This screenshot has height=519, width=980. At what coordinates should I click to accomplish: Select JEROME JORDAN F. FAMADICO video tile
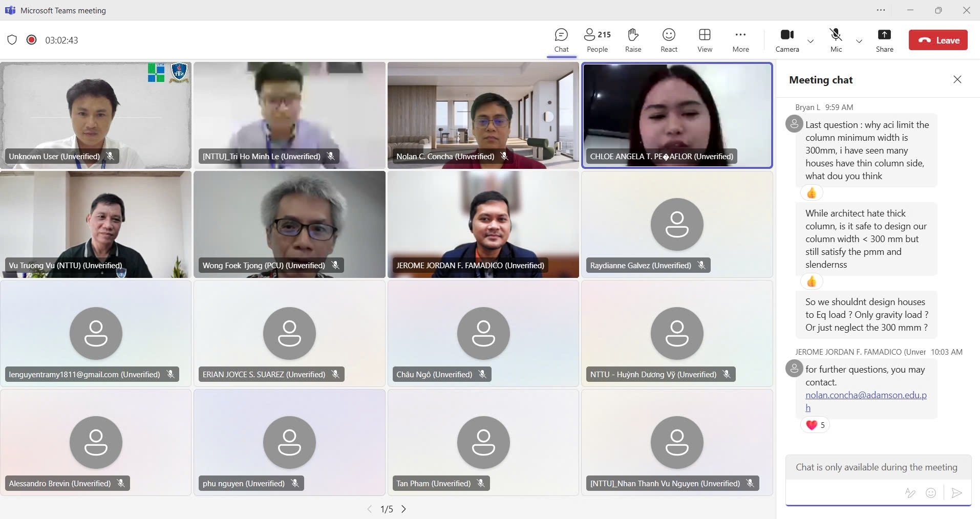pyautogui.click(x=483, y=224)
